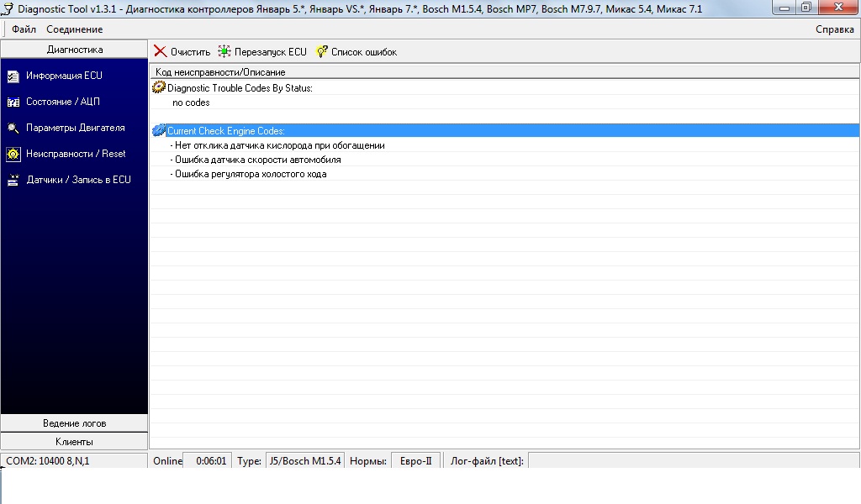
Task: Click the Restart ECU green icon
Action: pyautogui.click(x=224, y=52)
